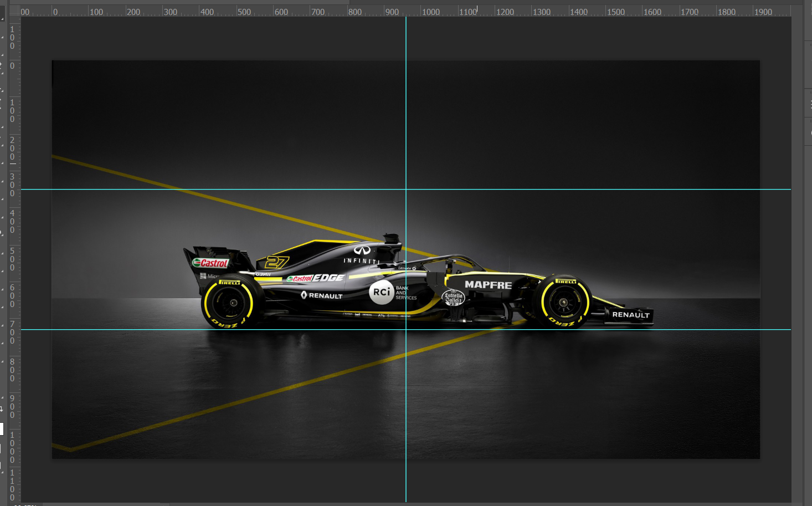Viewport: 812px width, 506px height.
Task: Click the 1600 mark on the horizontal ruler
Action: 652,12
